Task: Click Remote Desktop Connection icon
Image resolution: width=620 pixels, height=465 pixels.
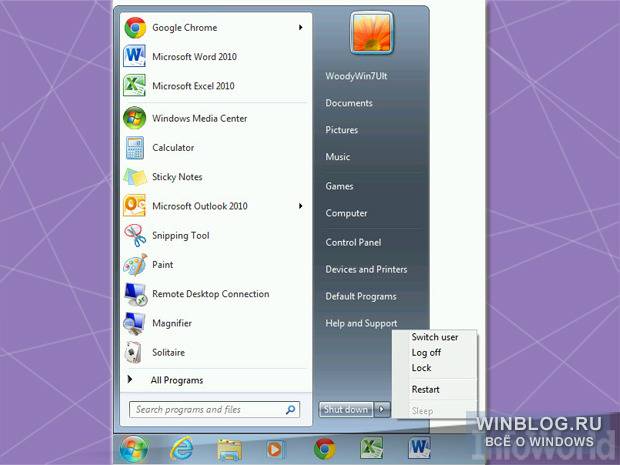Action: [x=135, y=294]
